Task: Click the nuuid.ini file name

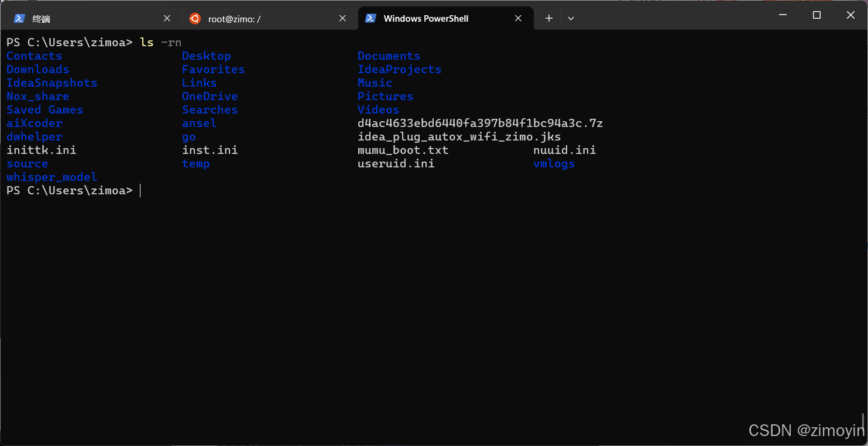Action: click(x=564, y=150)
